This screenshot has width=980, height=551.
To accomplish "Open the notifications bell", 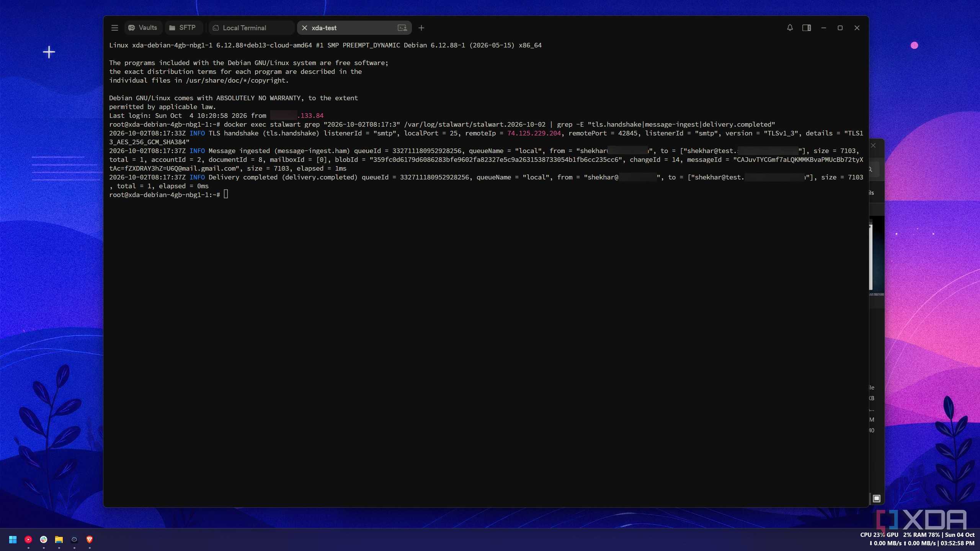I will [790, 28].
